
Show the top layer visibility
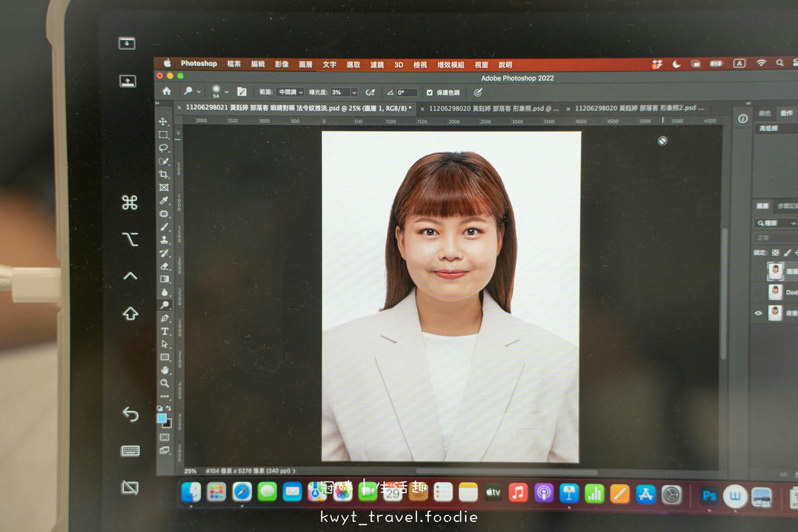coord(758,271)
